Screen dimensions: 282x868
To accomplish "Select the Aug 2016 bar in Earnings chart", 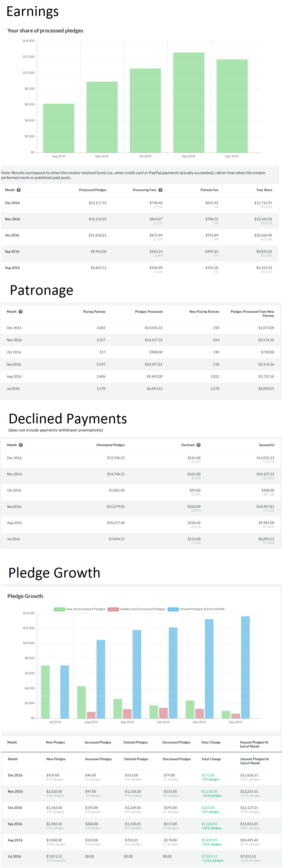I will pos(59,128).
